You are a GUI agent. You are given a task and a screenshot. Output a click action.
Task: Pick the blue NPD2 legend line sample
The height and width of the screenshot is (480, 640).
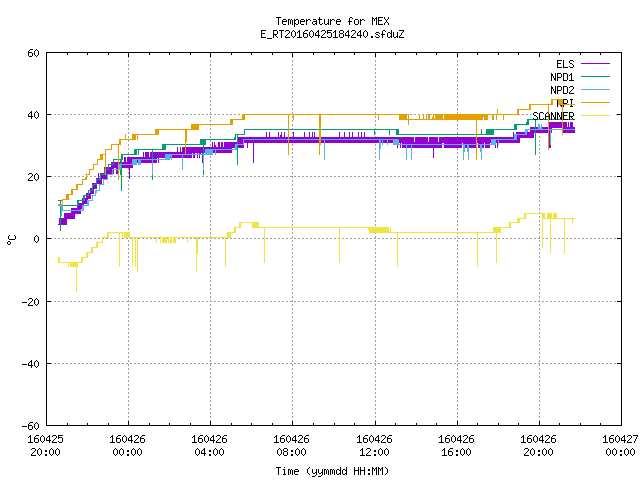pos(595,89)
